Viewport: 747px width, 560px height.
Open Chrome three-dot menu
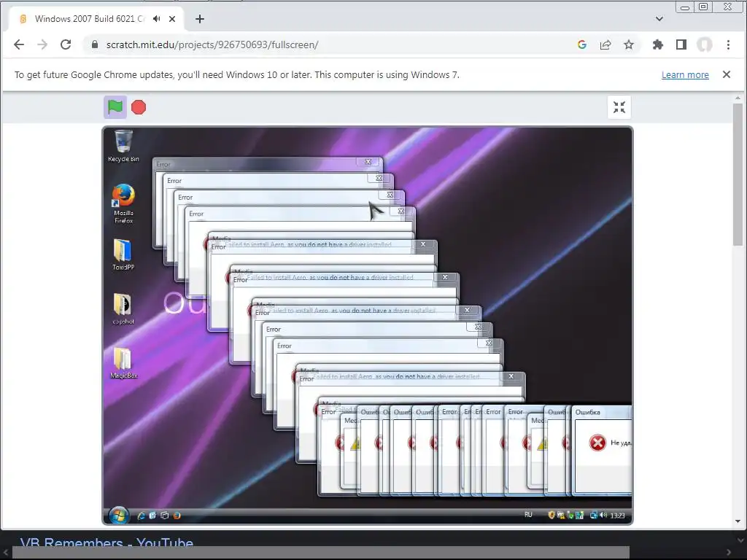[728, 44]
